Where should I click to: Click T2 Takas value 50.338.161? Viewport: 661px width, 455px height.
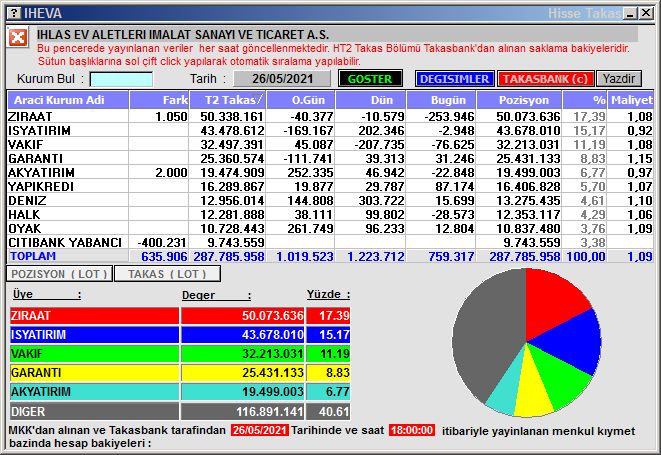232,116
